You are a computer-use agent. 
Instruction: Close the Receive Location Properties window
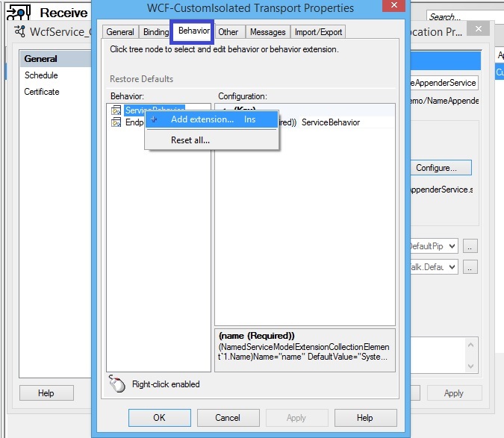pos(479,28)
